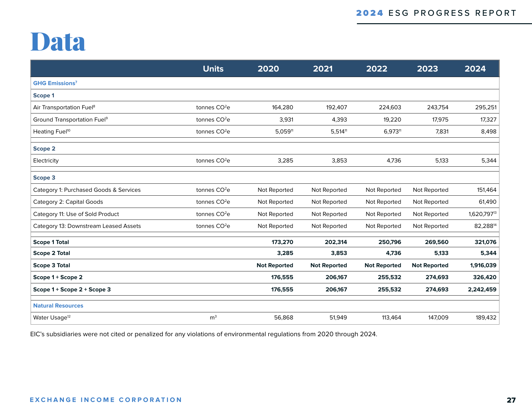Click the 'Data' page heading
Viewport: 532px width, 411px height.
[58, 42]
